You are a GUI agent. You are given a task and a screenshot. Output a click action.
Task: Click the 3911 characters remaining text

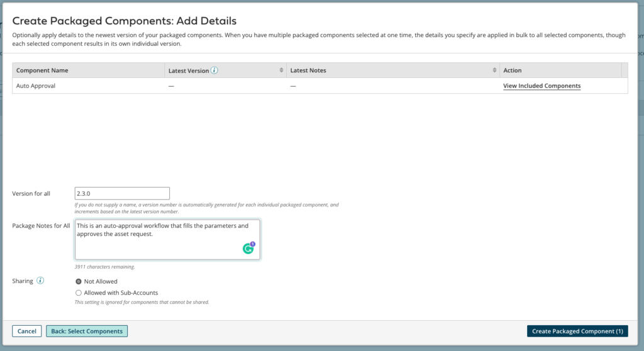point(105,267)
